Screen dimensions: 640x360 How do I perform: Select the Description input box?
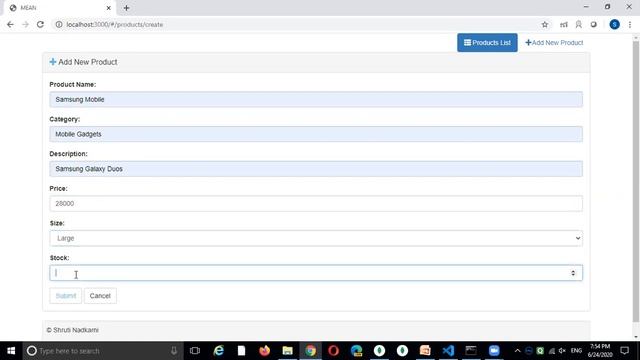click(316, 169)
